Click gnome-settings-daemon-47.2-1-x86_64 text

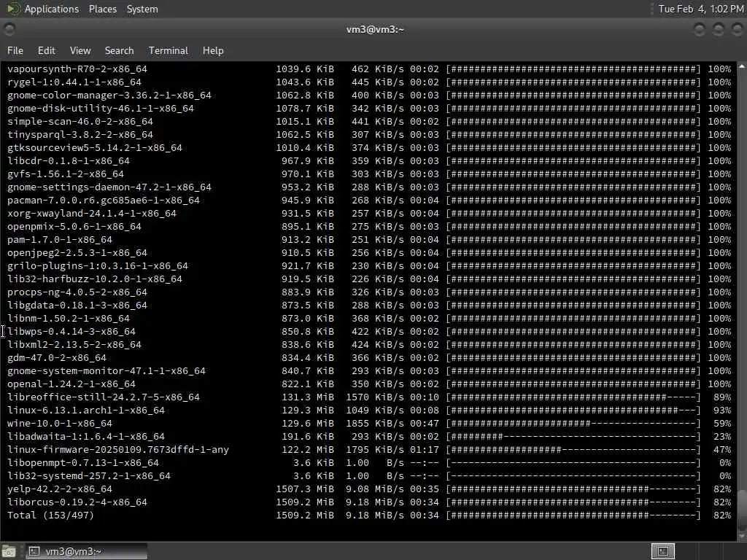pyautogui.click(x=109, y=187)
